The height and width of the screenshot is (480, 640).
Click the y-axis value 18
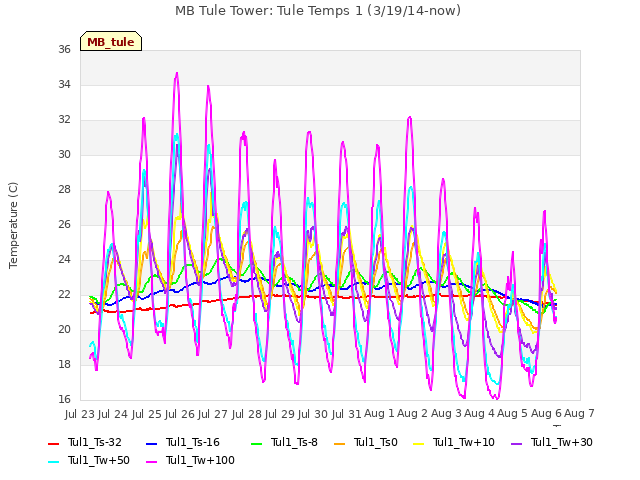[64, 364]
